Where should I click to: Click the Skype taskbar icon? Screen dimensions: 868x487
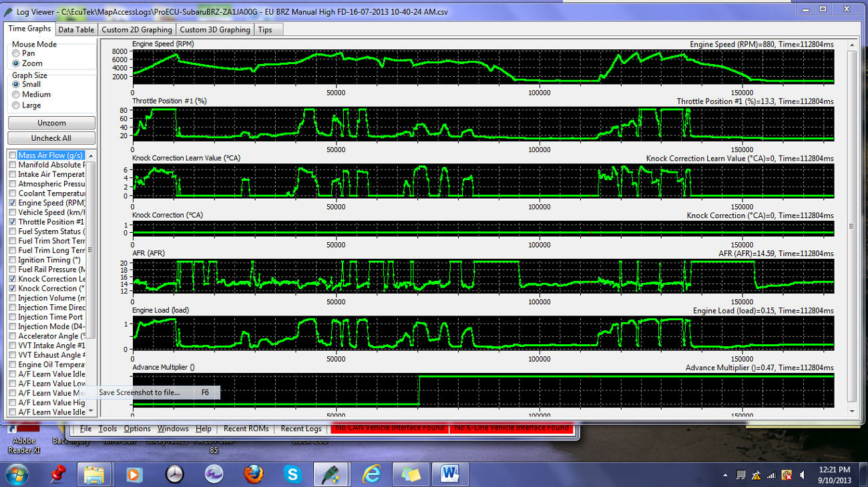point(292,474)
